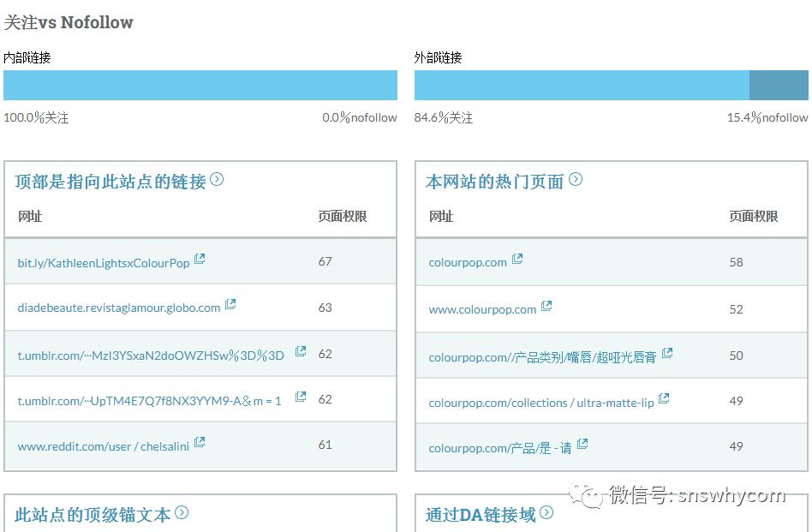Click external link icon beside diadebeaute.revistaglamour.globo.com
Image resolution: width=812 pixels, height=532 pixels.
pyautogui.click(x=229, y=304)
